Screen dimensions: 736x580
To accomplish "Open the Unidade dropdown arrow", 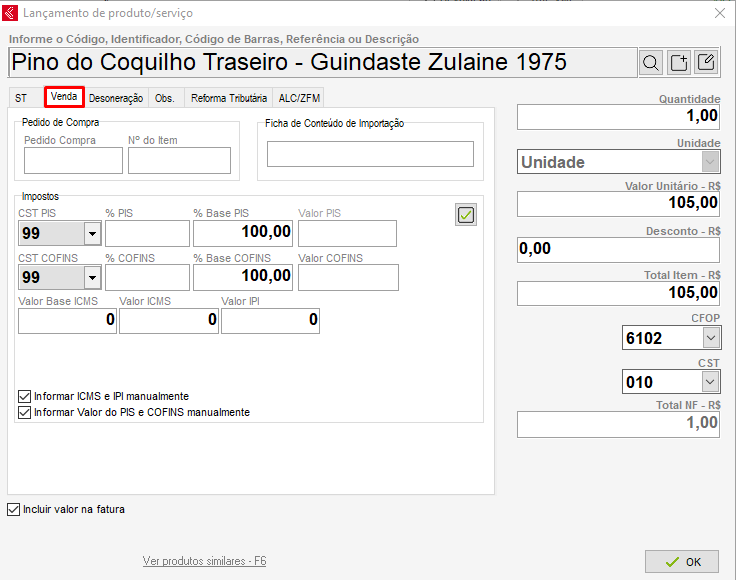I will [710, 162].
